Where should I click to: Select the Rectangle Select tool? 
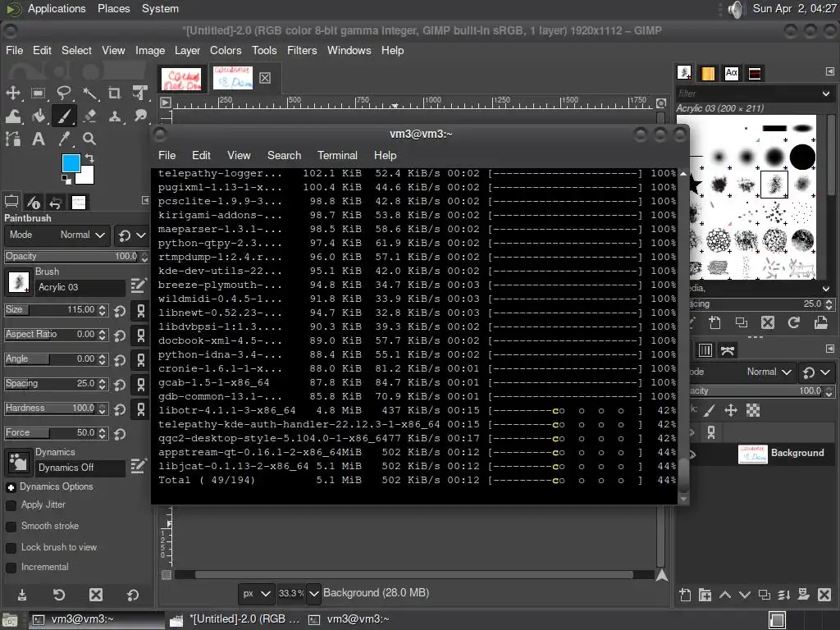pyautogui.click(x=38, y=94)
